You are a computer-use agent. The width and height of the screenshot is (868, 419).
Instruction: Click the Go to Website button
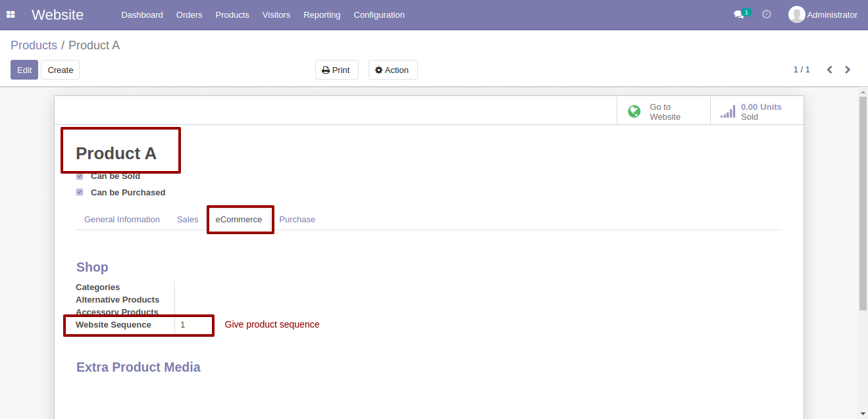point(663,111)
